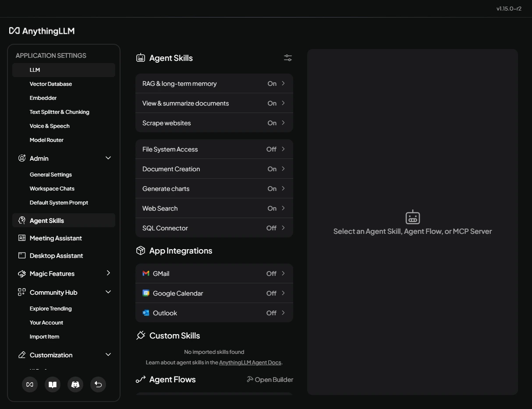Click the Outlook icon
Screen dimensions: 532x409
(146, 313)
